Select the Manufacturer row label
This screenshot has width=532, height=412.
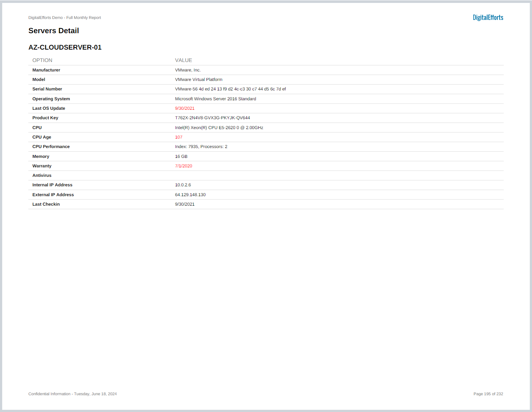pyautogui.click(x=46, y=70)
